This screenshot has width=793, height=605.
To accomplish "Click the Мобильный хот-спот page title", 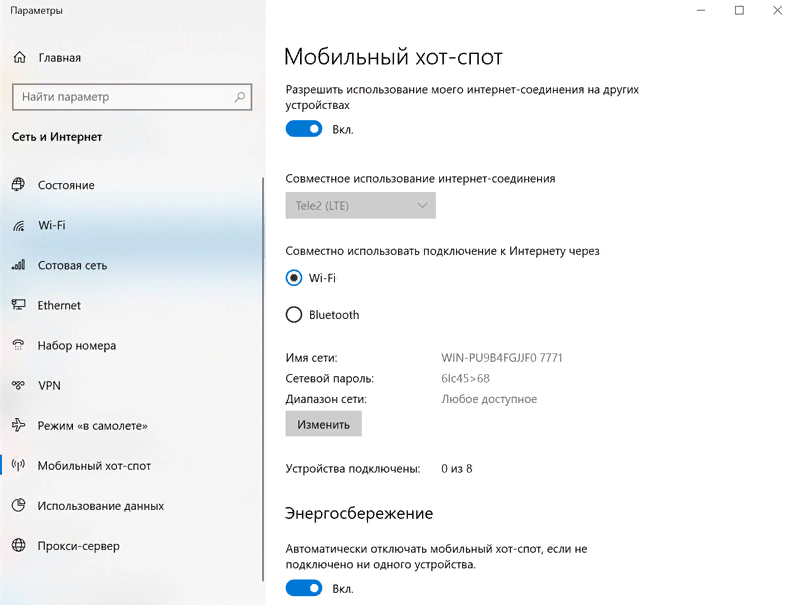I will [393, 57].
